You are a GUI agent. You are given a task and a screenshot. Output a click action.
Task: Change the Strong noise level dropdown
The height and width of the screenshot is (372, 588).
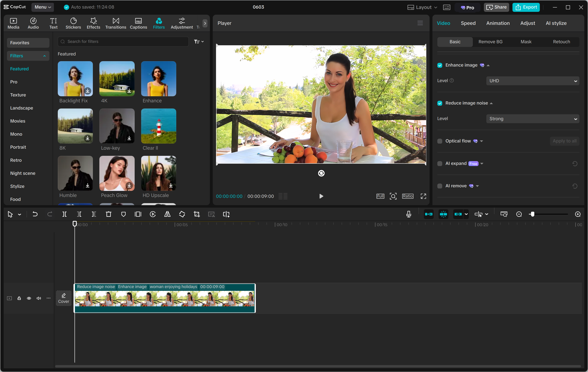tap(533, 118)
